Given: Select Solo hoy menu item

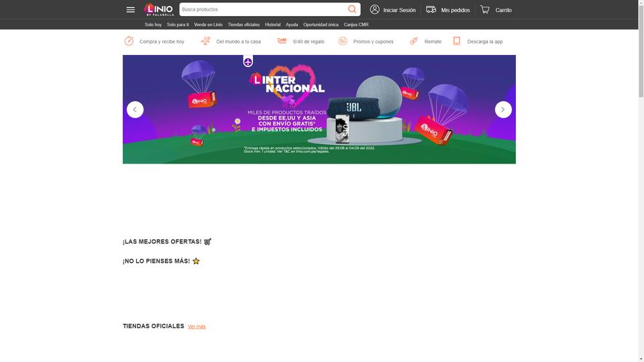Looking at the screenshot, I should click(x=153, y=25).
